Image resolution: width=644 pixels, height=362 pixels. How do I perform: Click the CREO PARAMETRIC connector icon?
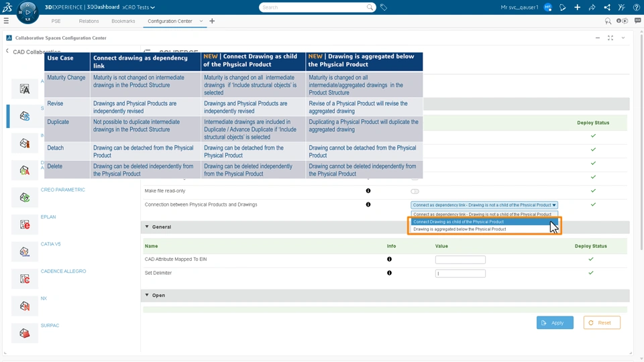(25, 197)
